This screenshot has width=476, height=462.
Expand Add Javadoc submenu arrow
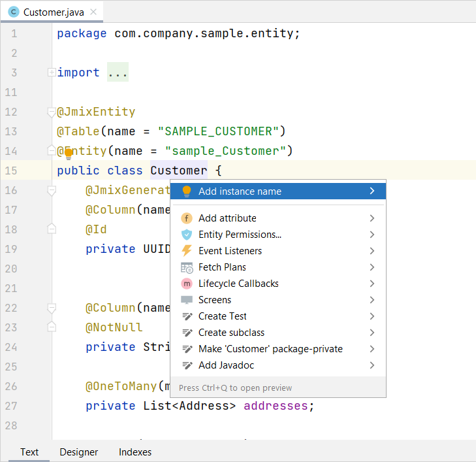(x=372, y=365)
